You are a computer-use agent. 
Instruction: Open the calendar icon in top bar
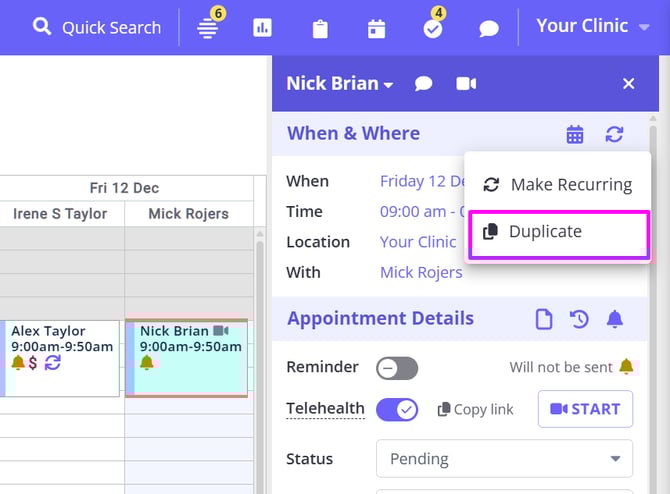pyautogui.click(x=376, y=28)
